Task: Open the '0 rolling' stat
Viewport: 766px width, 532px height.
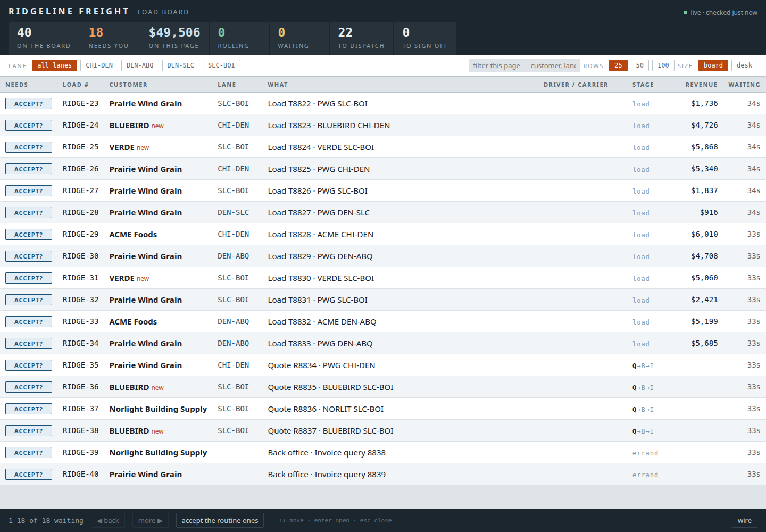Action: 239,38
